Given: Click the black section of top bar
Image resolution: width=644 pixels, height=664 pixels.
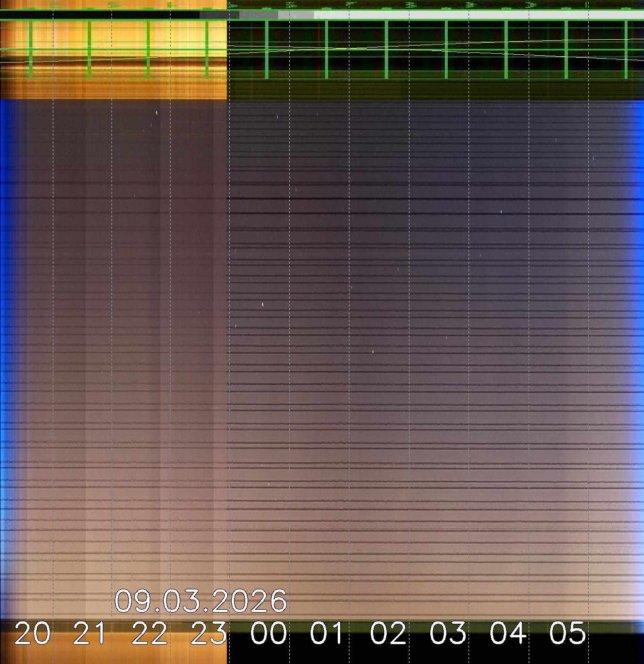Looking at the screenshot, I should point(97,15).
